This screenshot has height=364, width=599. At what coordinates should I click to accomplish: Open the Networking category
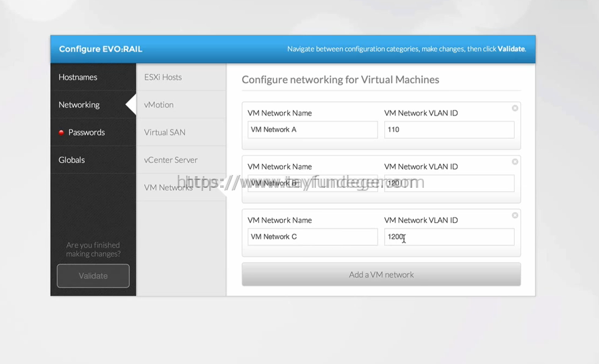tap(93, 105)
